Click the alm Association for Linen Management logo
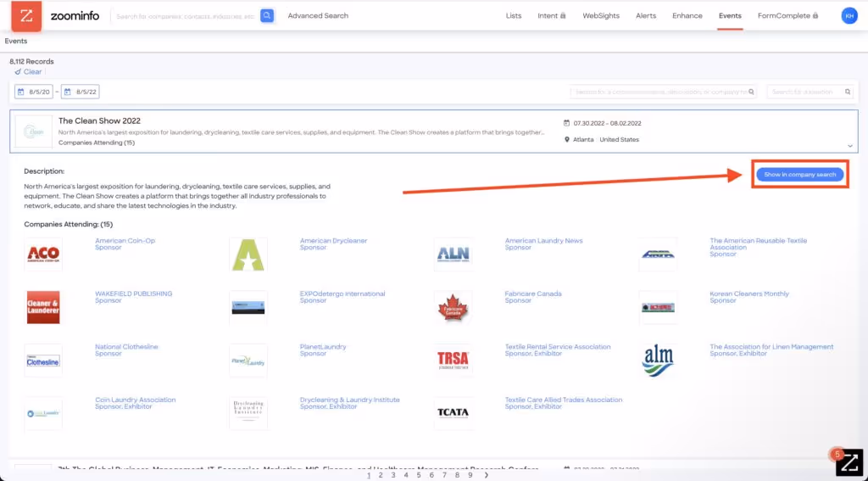Image resolution: width=868 pixels, height=481 pixels. pyautogui.click(x=658, y=361)
